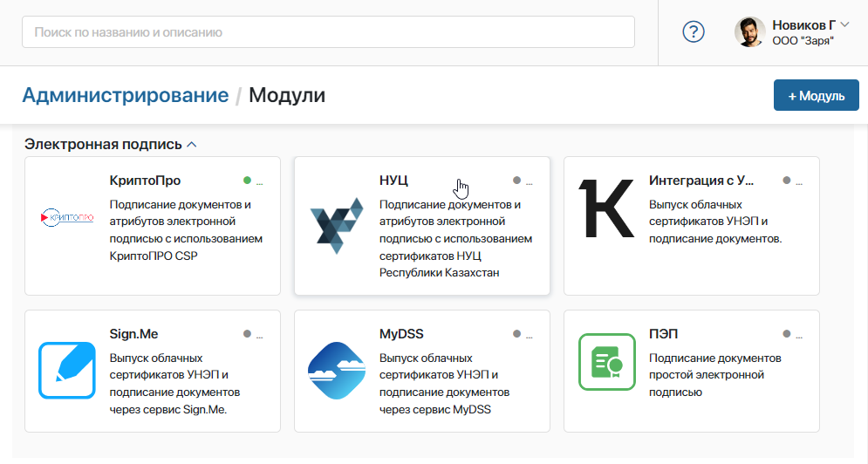Screen dimensions: 868x464
Task: Click the Электронная подпись section heading
Action: pos(103,145)
